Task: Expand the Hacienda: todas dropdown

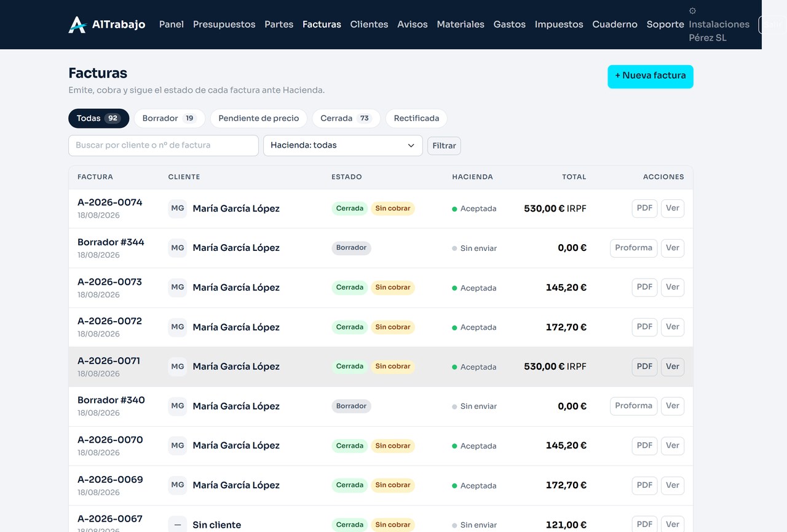Action: tap(343, 146)
